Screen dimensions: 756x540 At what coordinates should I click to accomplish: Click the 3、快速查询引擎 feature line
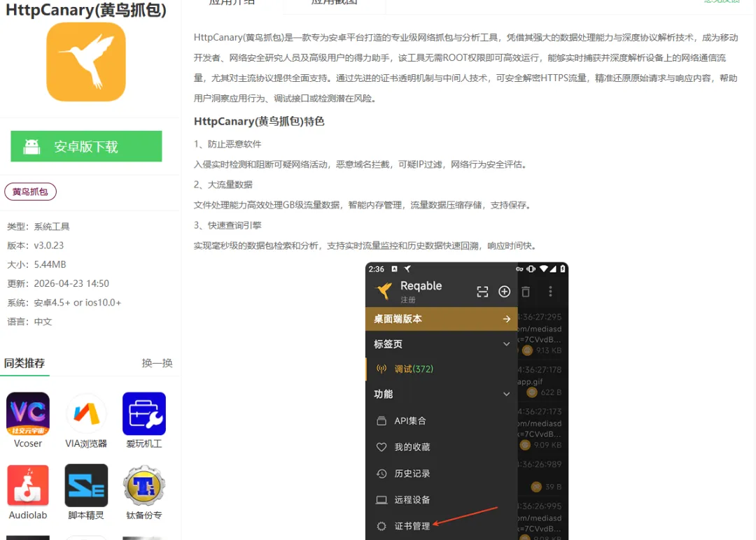click(x=227, y=225)
